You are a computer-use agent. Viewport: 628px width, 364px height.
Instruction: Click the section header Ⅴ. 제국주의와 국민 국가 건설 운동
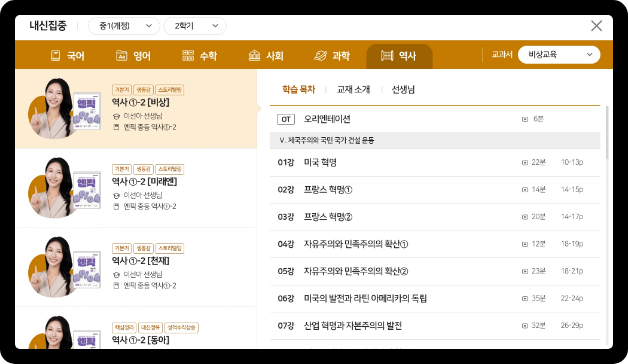(435, 141)
